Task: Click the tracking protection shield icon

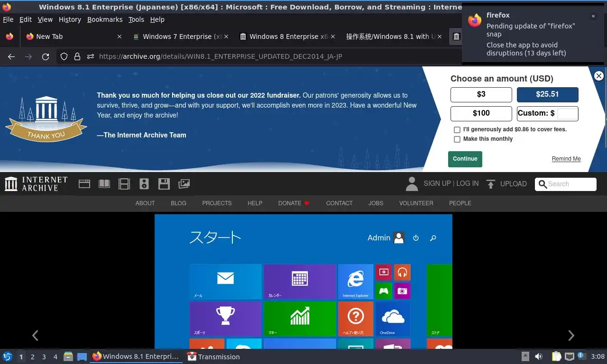Action: pyautogui.click(x=64, y=56)
